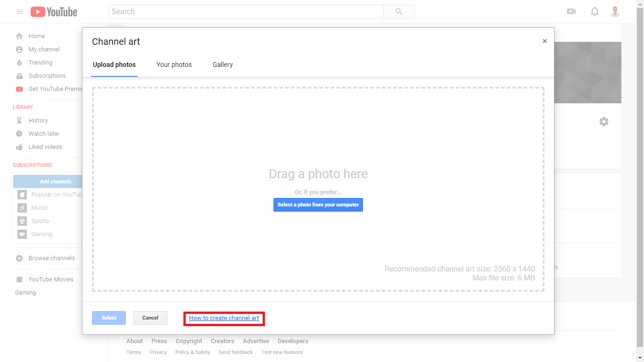Open YouTube Movies in sidebar
The image size is (644, 362).
pyautogui.click(x=50, y=280)
